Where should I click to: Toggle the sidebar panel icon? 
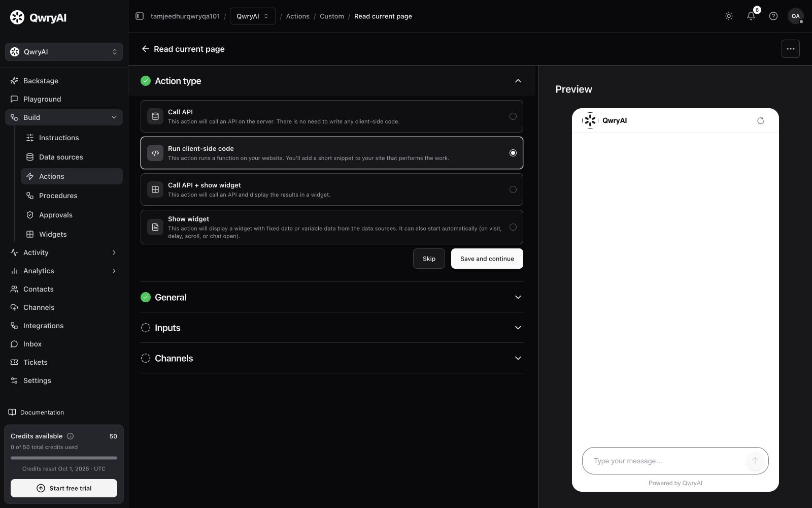pyautogui.click(x=140, y=16)
